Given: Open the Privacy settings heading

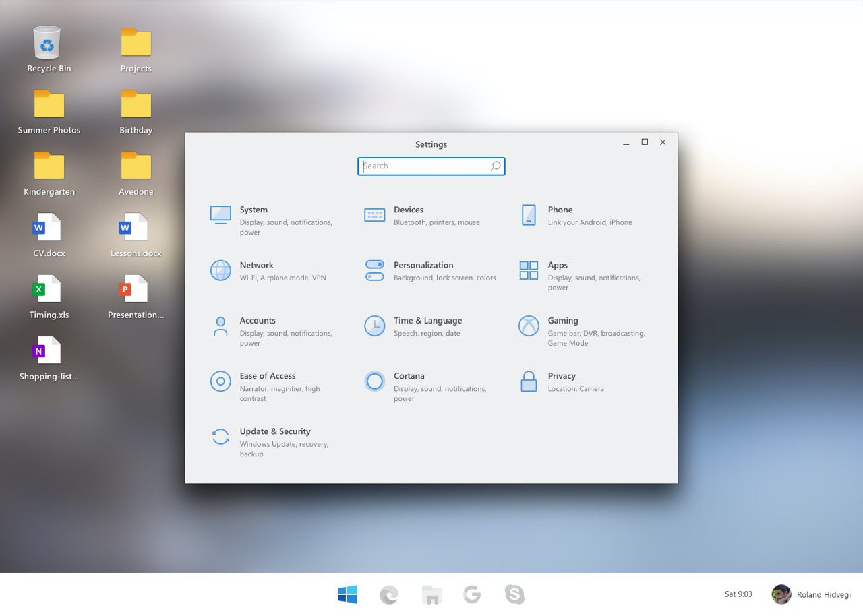Looking at the screenshot, I should click(562, 376).
